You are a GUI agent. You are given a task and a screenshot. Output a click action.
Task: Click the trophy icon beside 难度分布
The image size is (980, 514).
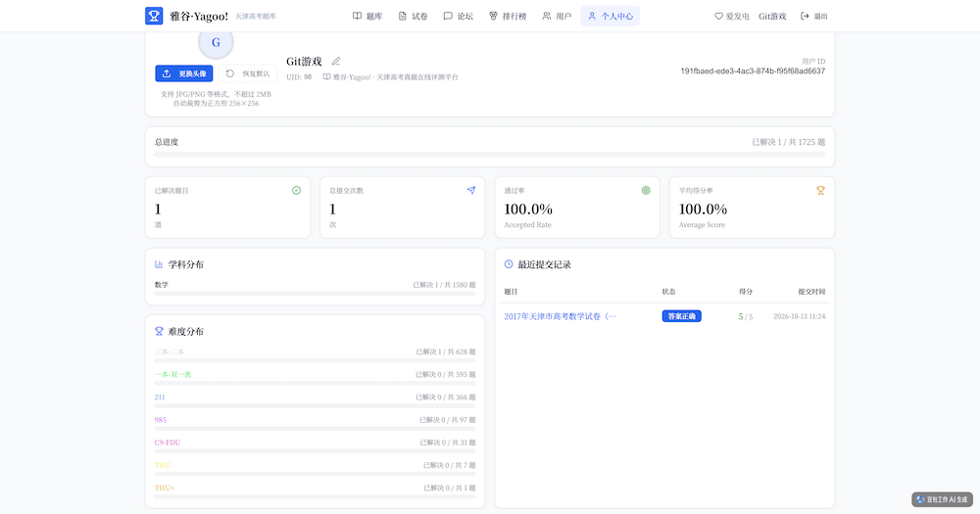[x=159, y=331]
